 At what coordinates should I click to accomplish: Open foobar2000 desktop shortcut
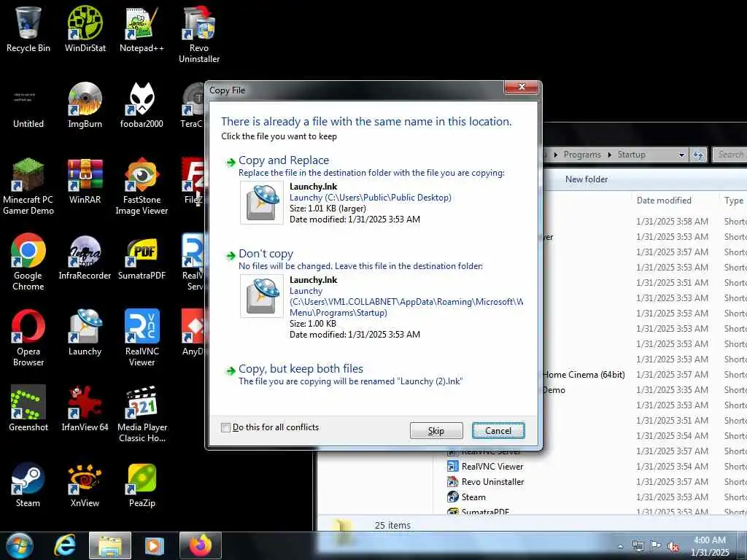point(142,105)
